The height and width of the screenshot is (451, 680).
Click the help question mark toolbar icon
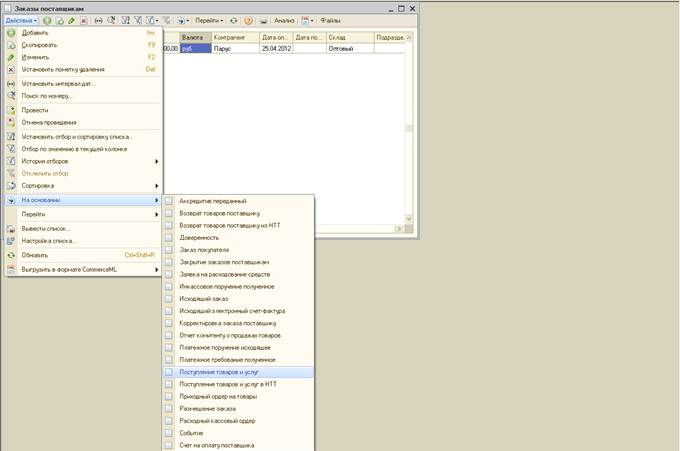[x=248, y=20]
